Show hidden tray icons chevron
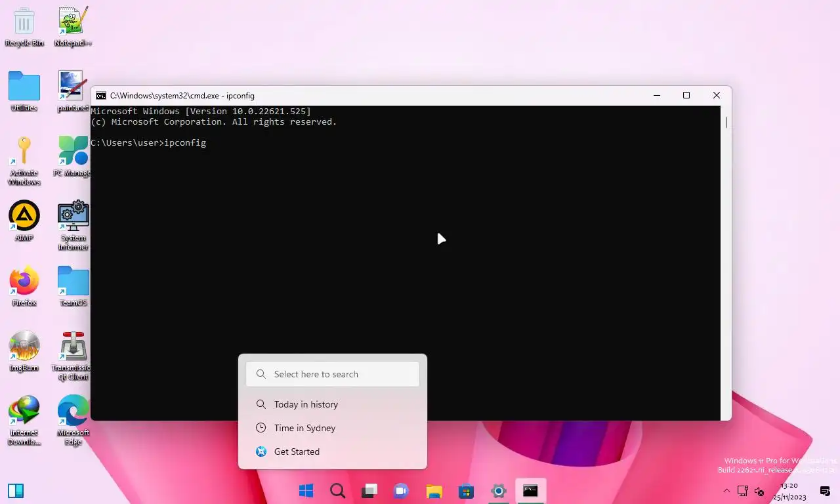Viewport: 840px width, 504px height. click(726, 491)
